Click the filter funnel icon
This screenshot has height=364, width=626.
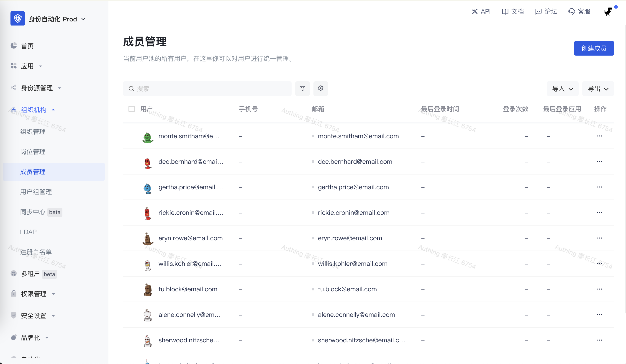302,88
